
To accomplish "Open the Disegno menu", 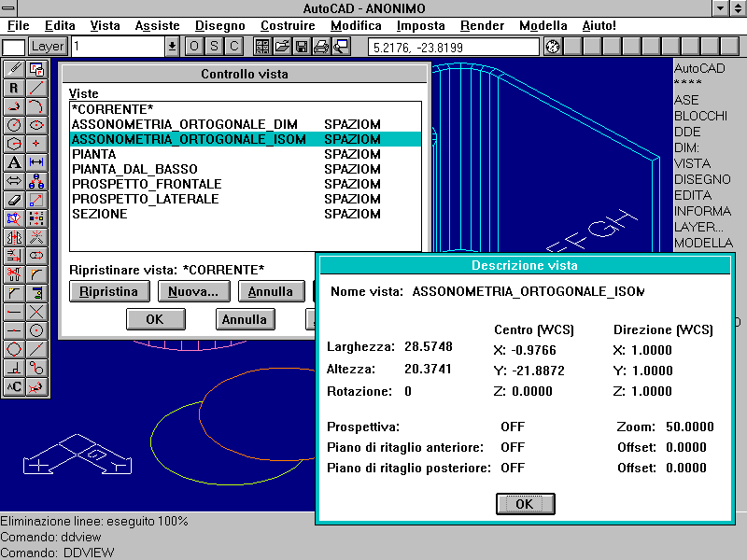I will (220, 26).
